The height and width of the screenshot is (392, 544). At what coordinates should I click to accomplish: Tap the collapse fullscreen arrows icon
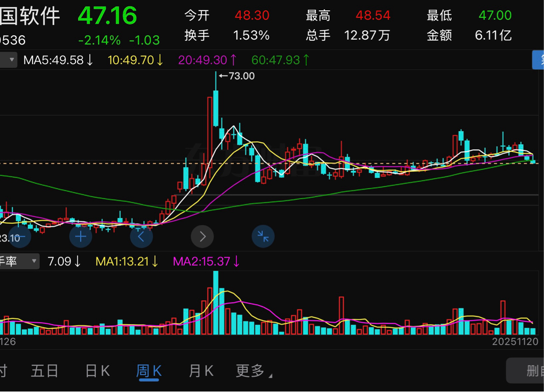coord(263,237)
